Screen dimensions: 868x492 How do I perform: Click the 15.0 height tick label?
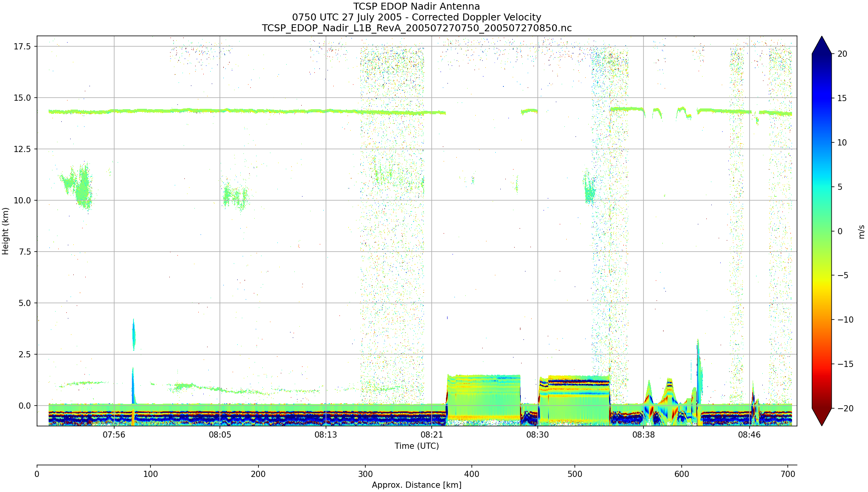coord(22,98)
